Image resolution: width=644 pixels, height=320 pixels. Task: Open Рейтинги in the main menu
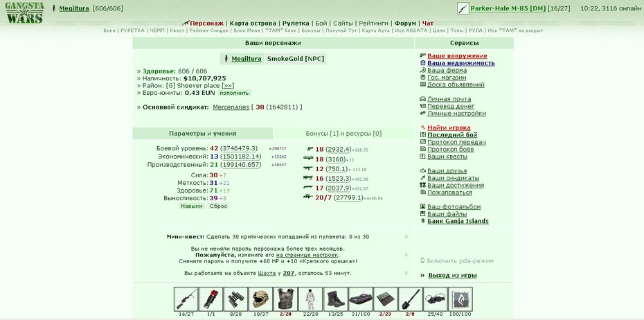tap(373, 24)
